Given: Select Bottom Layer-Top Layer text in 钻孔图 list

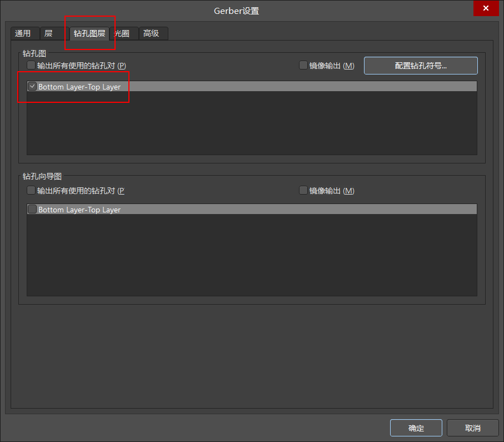Looking at the screenshot, I should 79,87.
